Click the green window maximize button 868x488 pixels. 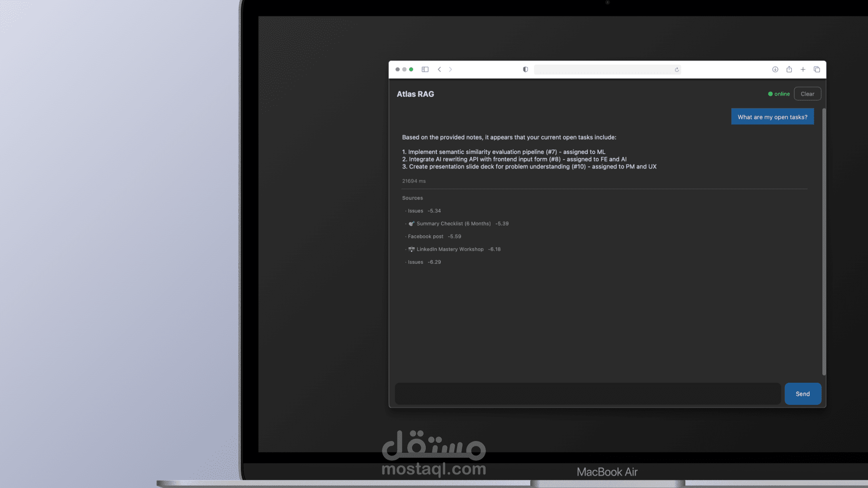coord(411,69)
